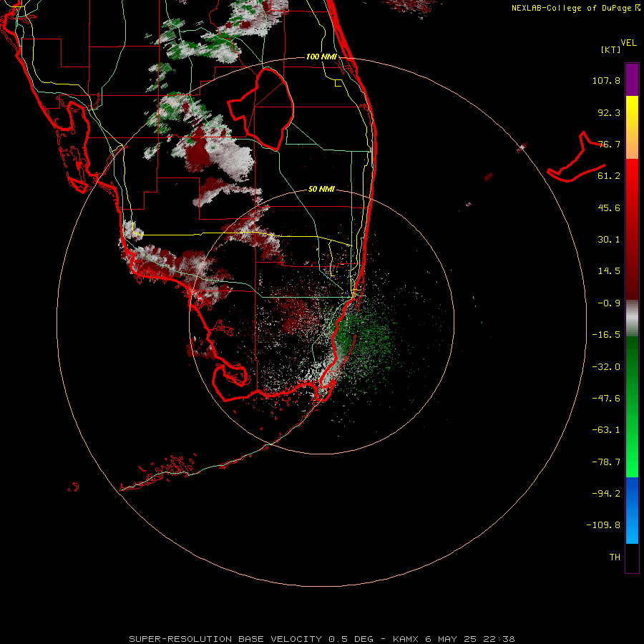Click the -78.7 scale value
This screenshot has height=644, width=644.
tap(606, 462)
